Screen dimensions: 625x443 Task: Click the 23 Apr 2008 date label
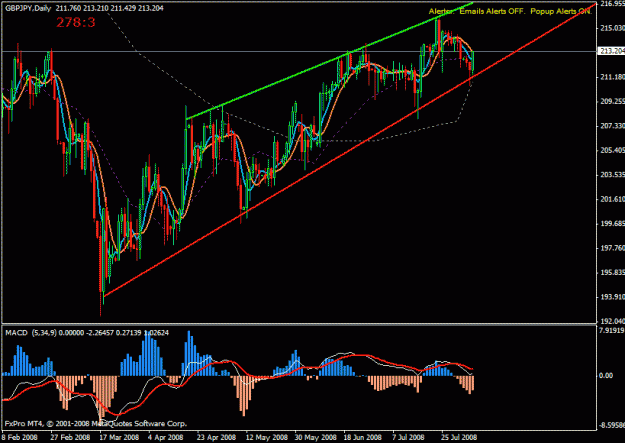(216, 437)
